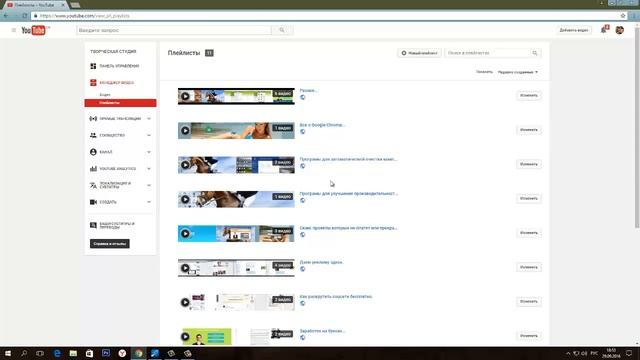Select the YouTube browser tab
640x360 pixels.
coord(36,5)
